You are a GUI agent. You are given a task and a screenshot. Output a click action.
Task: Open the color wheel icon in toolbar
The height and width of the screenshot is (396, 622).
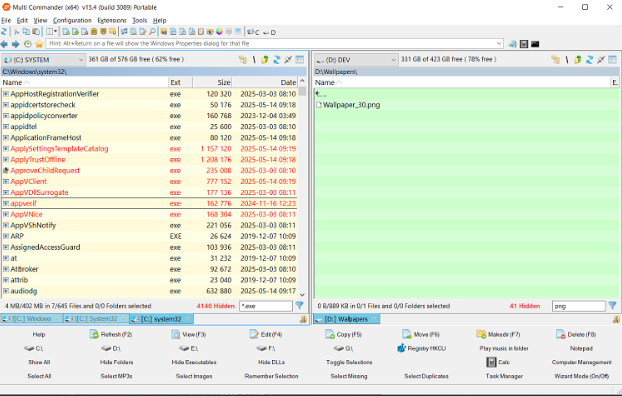[219, 32]
